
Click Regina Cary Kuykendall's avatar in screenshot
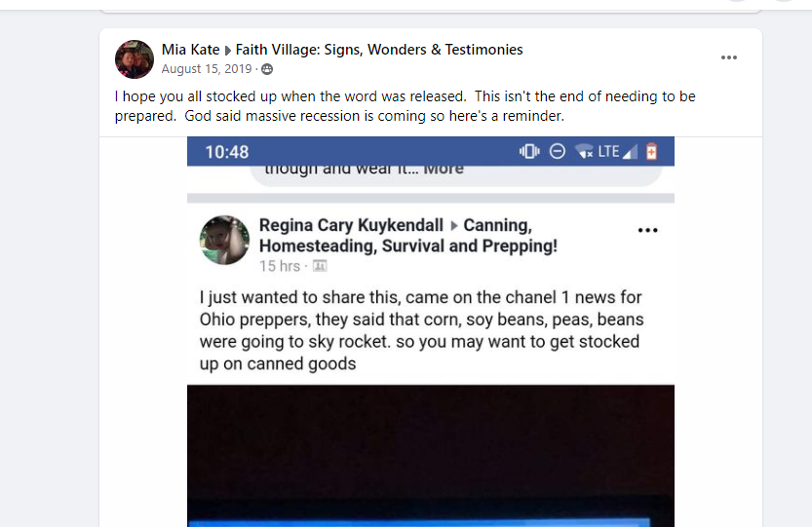click(224, 240)
